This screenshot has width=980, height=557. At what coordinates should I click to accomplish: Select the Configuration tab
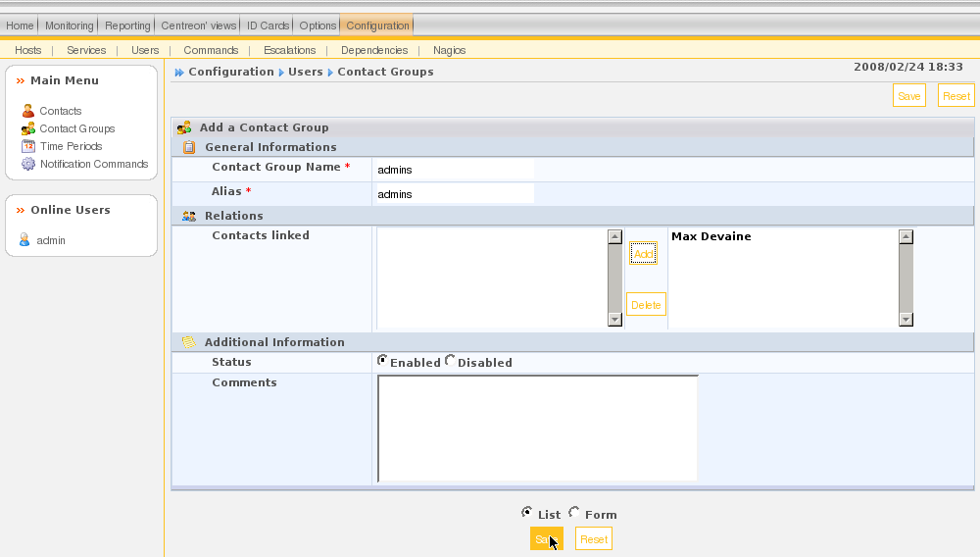(x=377, y=25)
